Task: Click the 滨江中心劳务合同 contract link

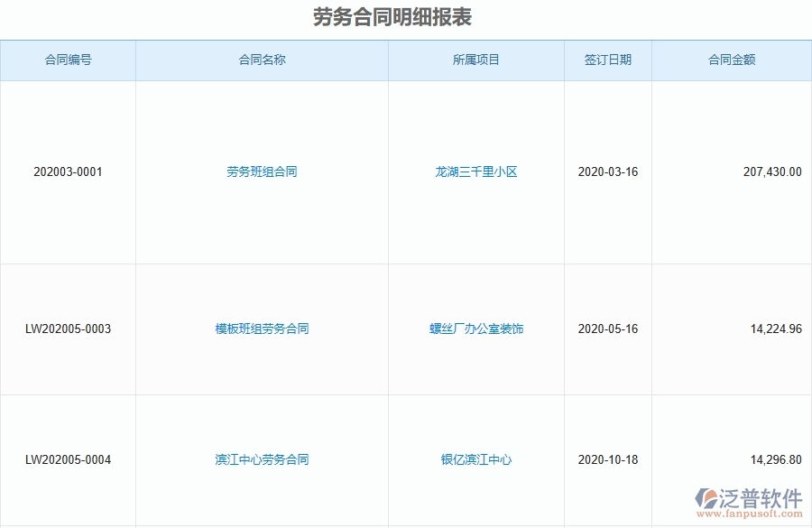Action: tap(262, 459)
